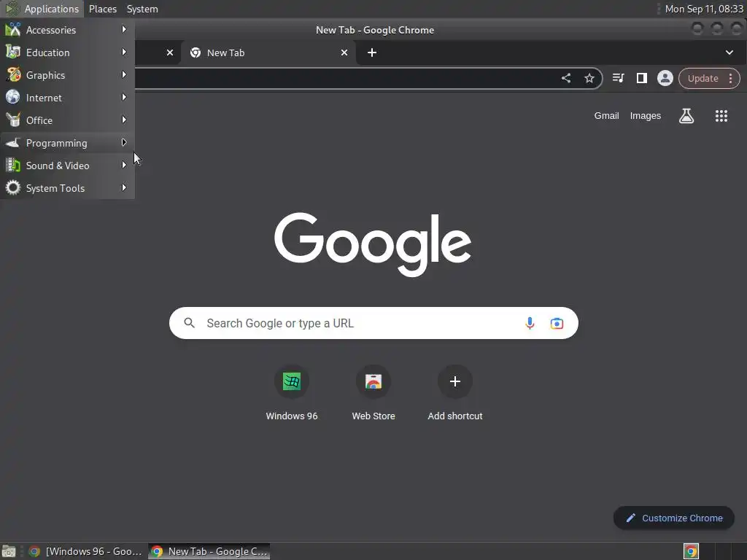The height and width of the screenshot is (560, 747).
Task: Bookmark this tab with star icon
Action: coord(589,78)
